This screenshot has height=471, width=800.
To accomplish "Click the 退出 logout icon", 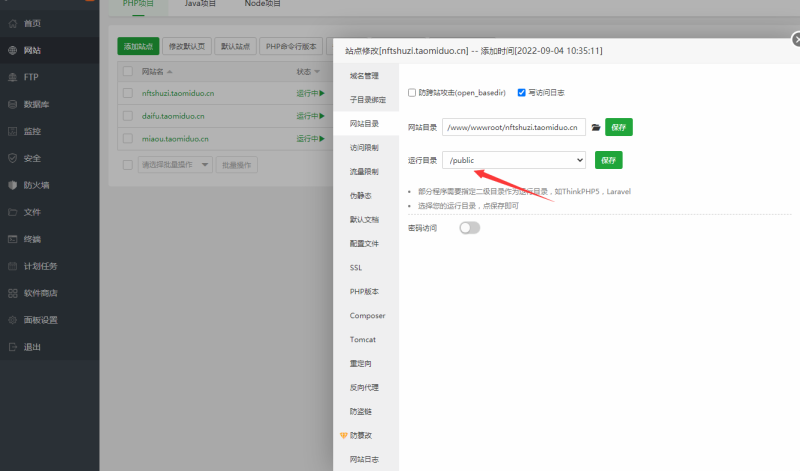I will click(13, 347).
